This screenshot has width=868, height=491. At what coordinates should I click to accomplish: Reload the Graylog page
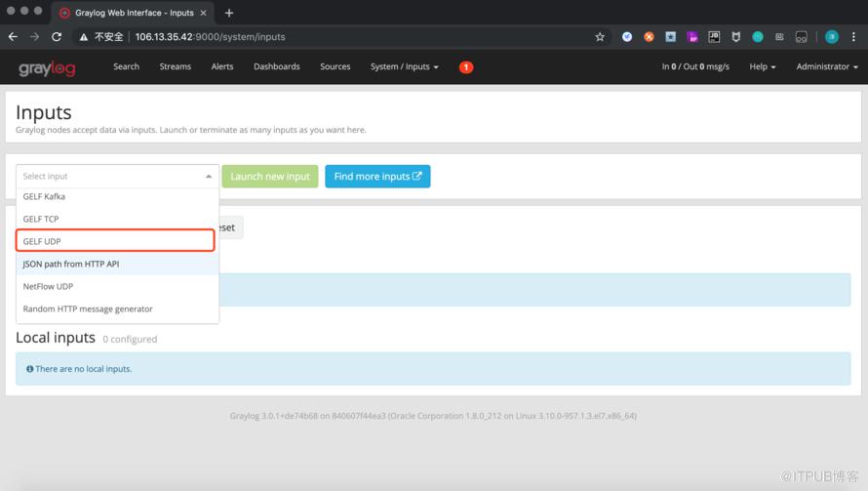(x=57, y=36)
